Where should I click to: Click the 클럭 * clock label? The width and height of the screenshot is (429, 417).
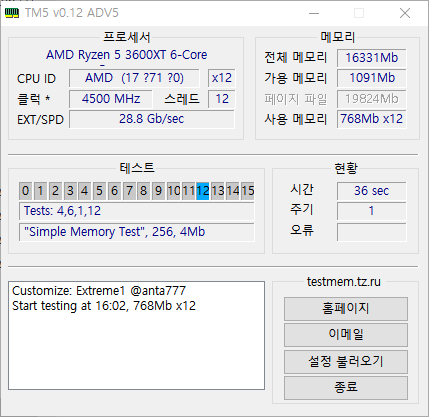[x=33, y=99]
